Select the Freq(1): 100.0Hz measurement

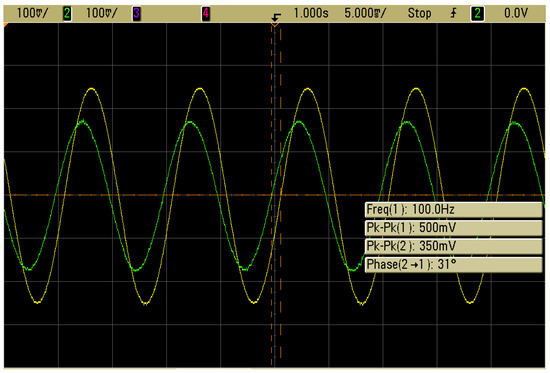(454, 209)
